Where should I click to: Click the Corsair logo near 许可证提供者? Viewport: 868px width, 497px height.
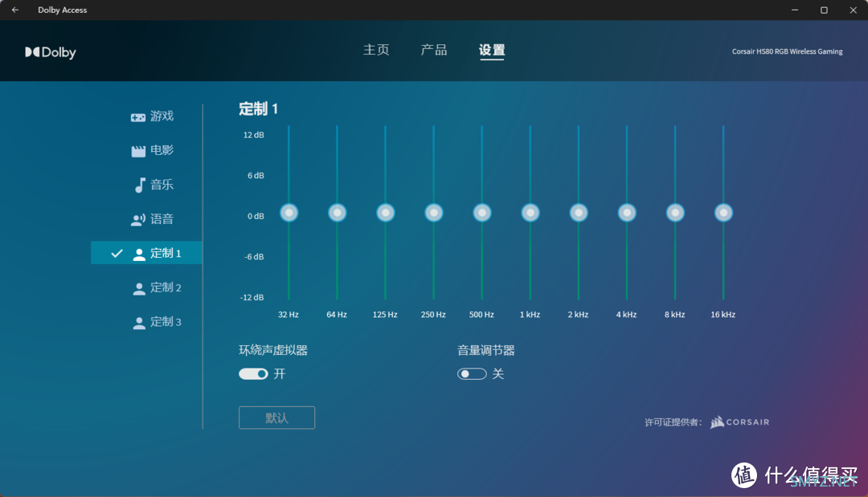(739, 422)
